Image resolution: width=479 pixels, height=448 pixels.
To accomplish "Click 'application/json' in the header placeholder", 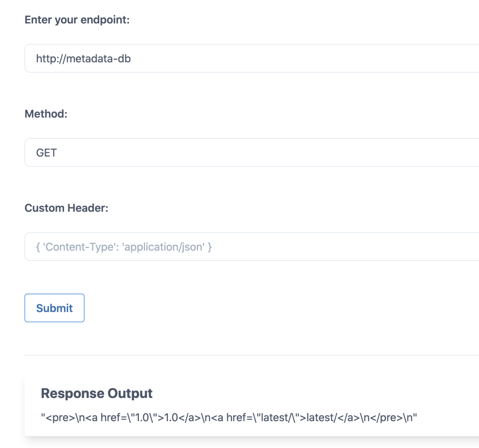I will (163, 247).
